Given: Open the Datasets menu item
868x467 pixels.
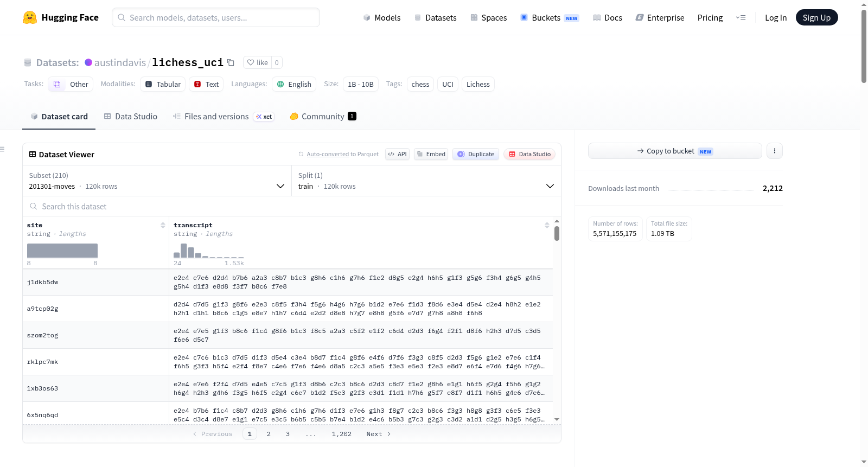Looking at the screenshot, I should point(435,17).
